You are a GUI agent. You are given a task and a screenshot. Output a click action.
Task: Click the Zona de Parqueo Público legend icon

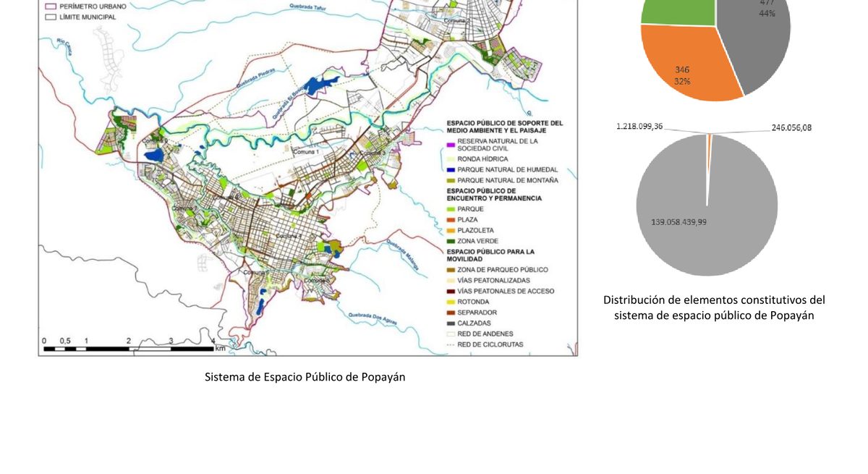pyautogui.click(x=451, y=268)
